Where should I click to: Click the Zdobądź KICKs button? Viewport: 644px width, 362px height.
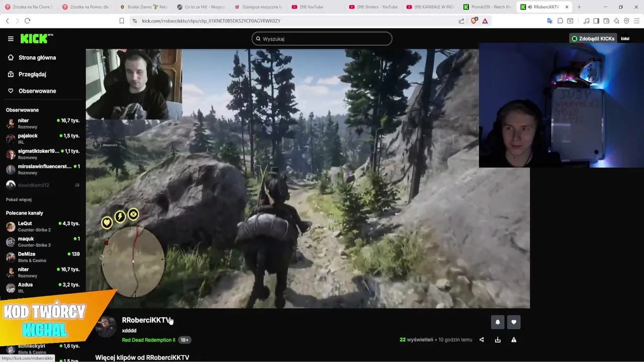click(593, 39)
